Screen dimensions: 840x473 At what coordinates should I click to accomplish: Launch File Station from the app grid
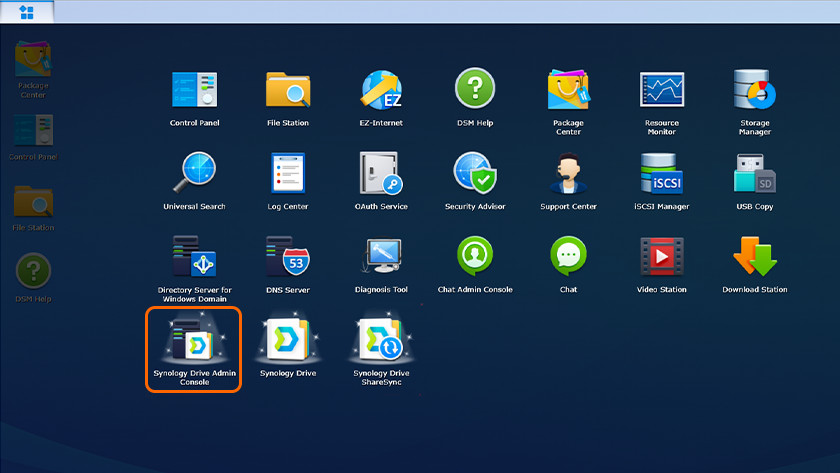pos(288,92)
